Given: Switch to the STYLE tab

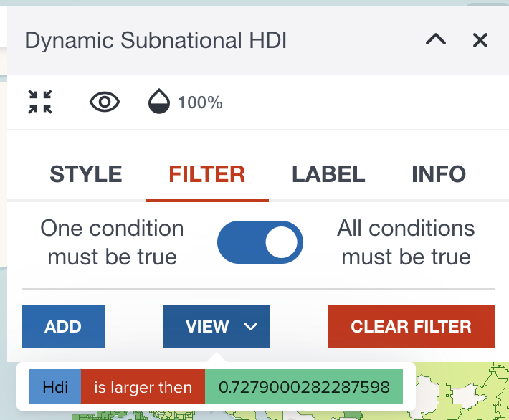Looking at the screenshot, I should (86, 174).
